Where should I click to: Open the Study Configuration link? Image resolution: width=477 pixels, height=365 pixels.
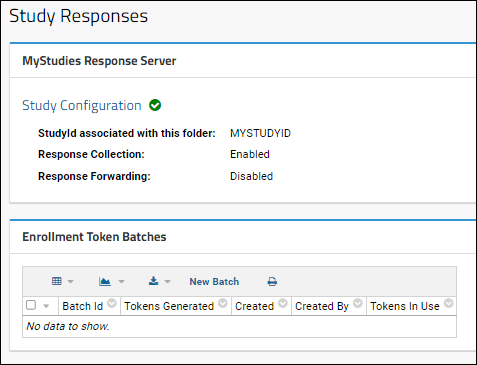click(82, 105)
